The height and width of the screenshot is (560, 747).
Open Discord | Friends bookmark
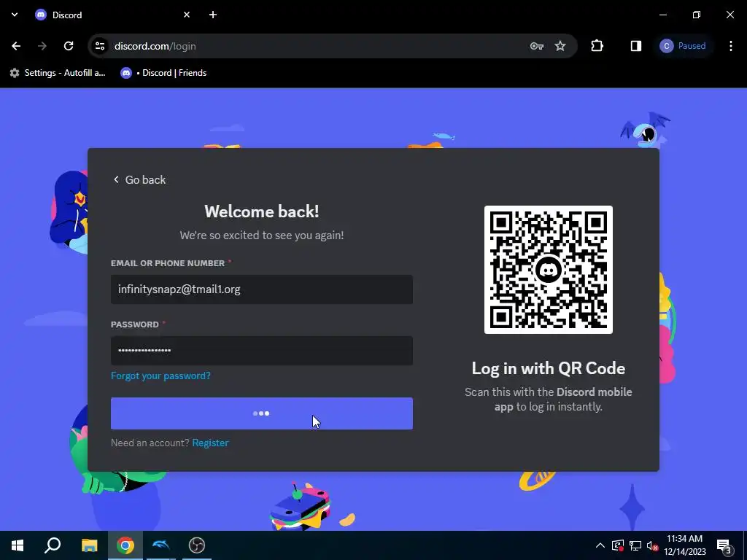(163, 73)
